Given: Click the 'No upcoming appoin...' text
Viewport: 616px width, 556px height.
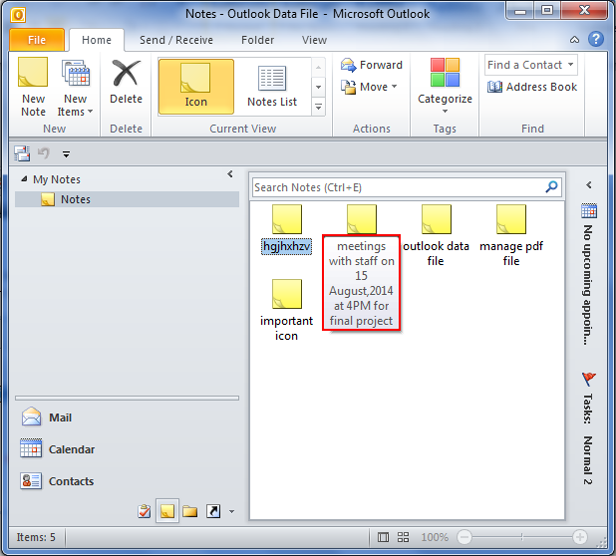Looking at the screenshot, I should pyautogui.click(x=588, y=285).
